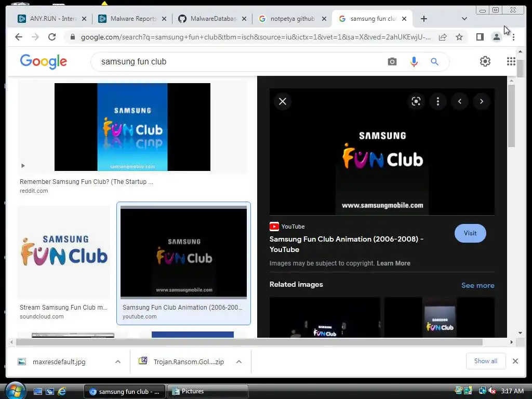Reload the current page

point(52,37)
